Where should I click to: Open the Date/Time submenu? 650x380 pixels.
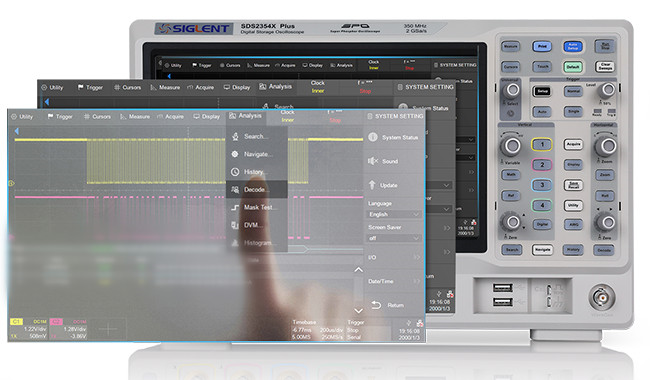click(x=394, y=281)
